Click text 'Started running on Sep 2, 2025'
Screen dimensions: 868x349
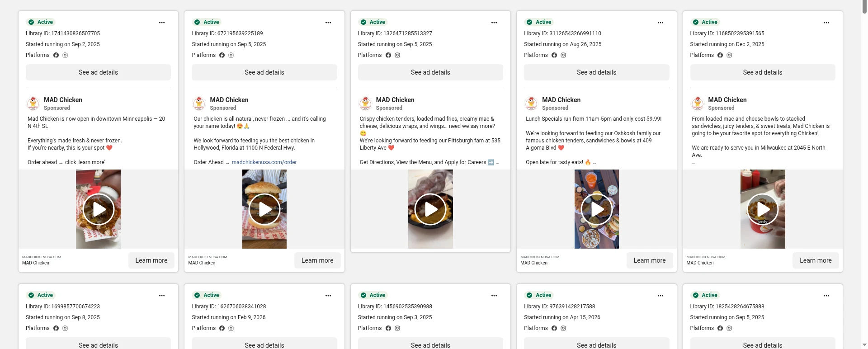[x=62, y=44]
